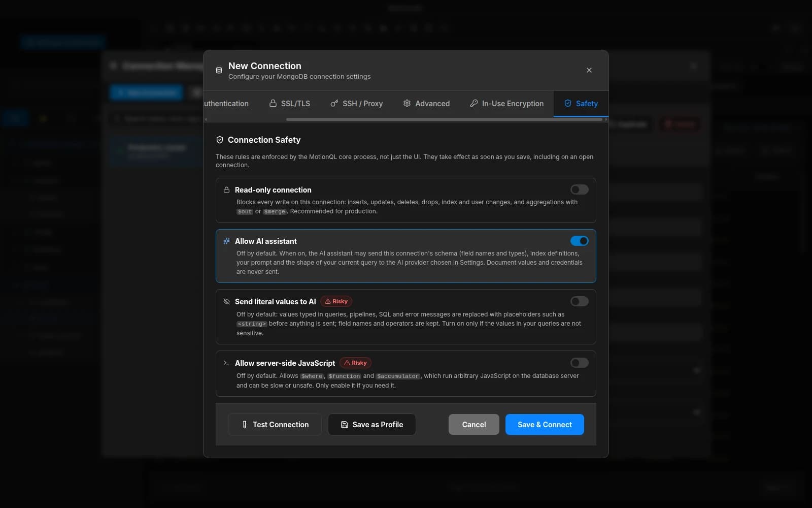Enable Allow server-side JavaScript switch
Screen dimensions: 812x508
[x=579, y=363]
